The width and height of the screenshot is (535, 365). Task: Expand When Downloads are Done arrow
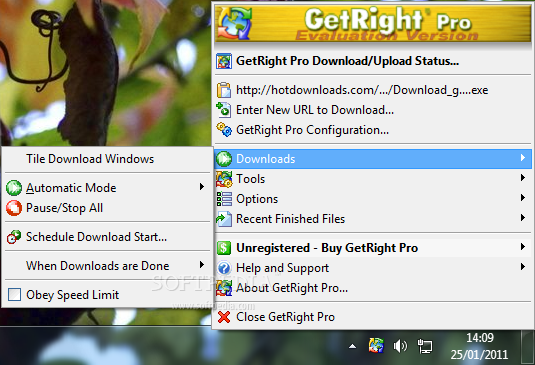tap(202, 265)
